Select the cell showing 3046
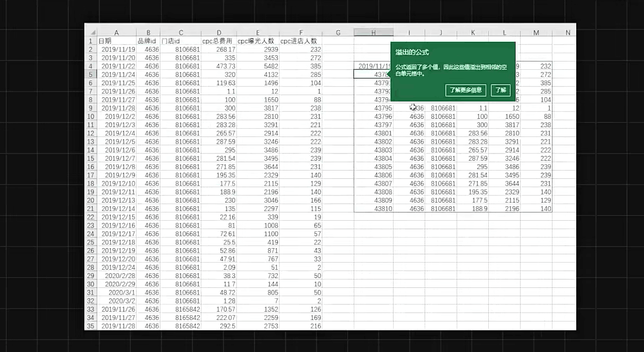 point(258,201)
